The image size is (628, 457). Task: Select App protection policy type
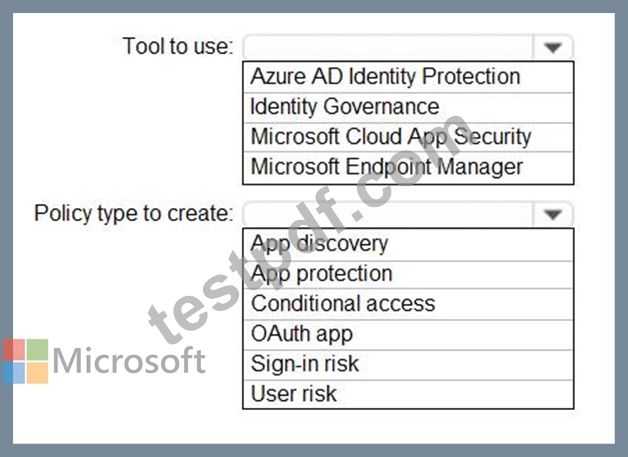(x=408, y=274)
